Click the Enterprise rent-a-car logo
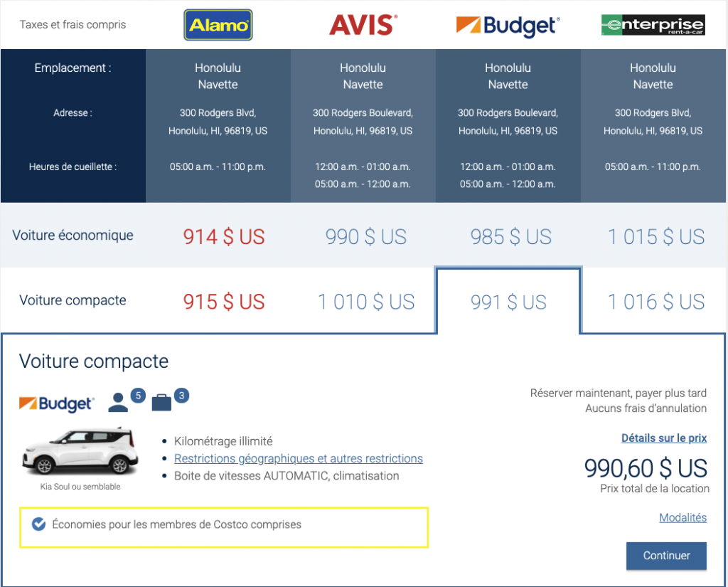Viewport: 728px width, 587px height. (652, 23)
